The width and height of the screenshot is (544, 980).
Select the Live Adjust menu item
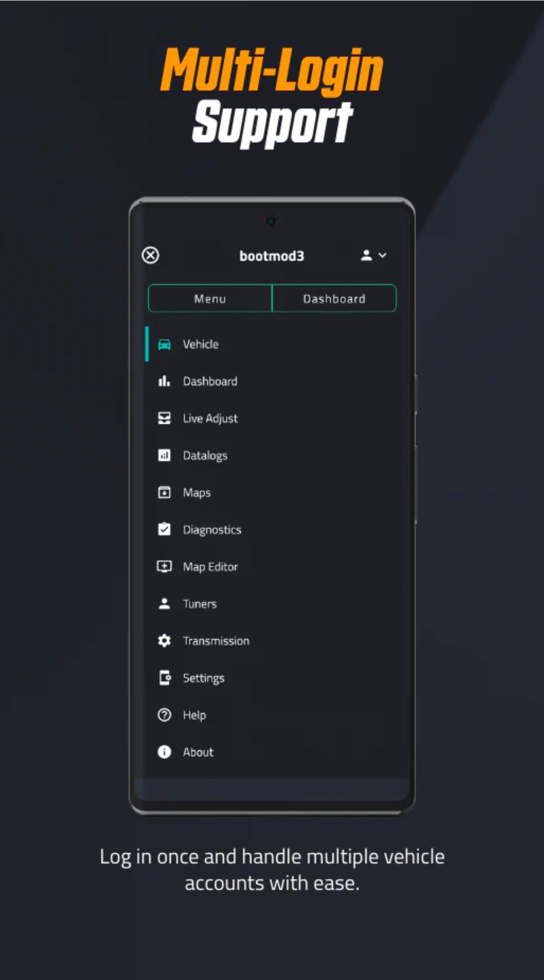(x=210, y=418)
